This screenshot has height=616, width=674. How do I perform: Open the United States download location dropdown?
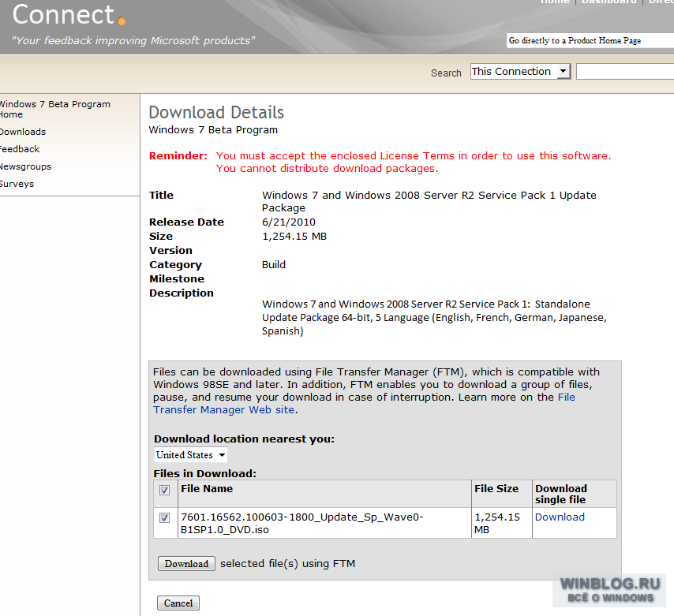190,455
